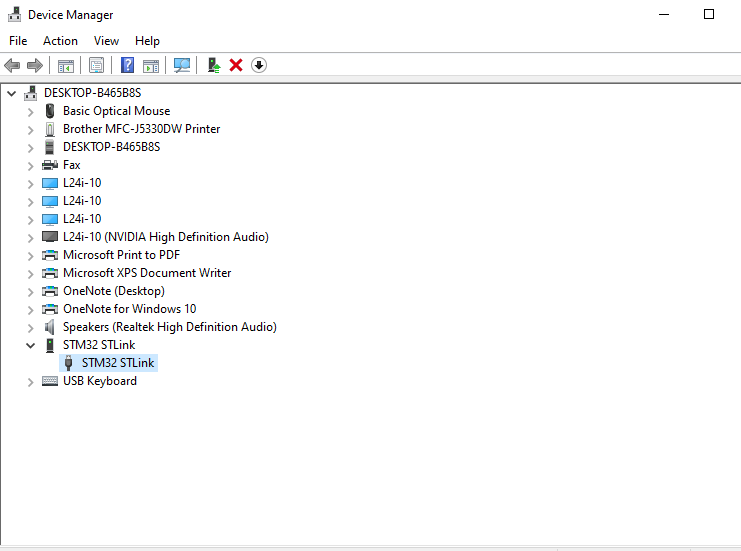
Task: Click the keyboard icon beside USB Keyboard
Action: (50, 381)
